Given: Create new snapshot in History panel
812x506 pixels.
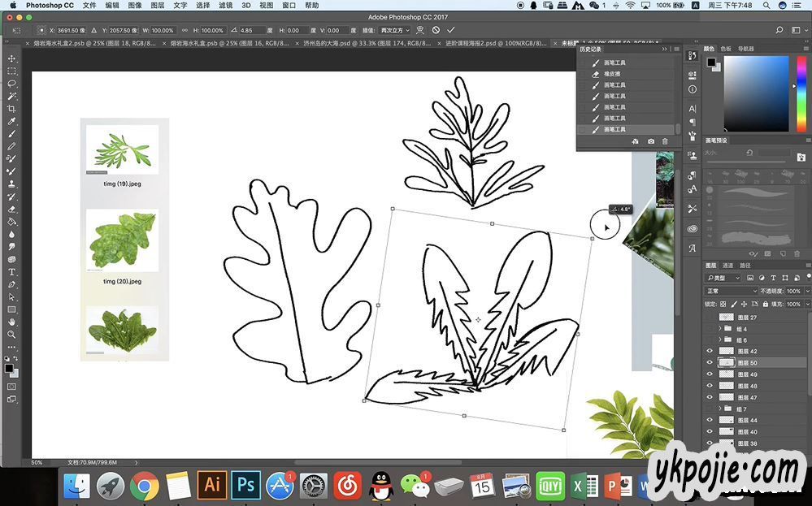Looking at the screenshot, I should (651, 141).
